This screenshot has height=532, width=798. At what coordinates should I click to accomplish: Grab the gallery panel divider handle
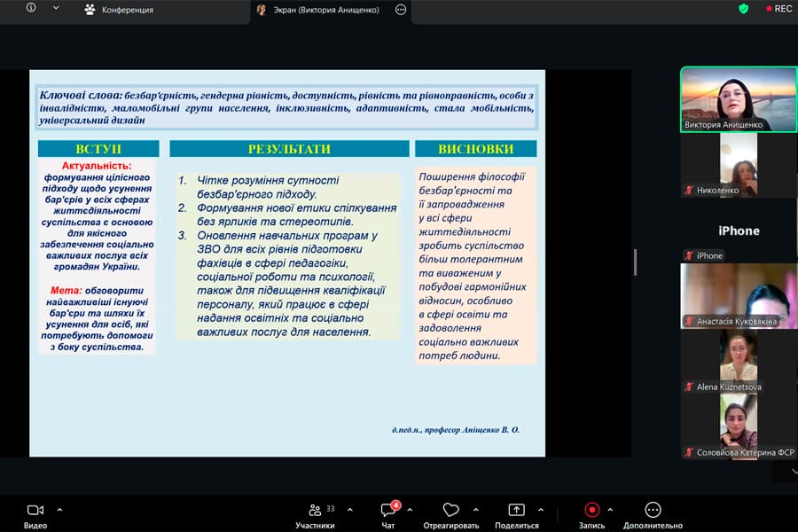click(x=635, y=262)
